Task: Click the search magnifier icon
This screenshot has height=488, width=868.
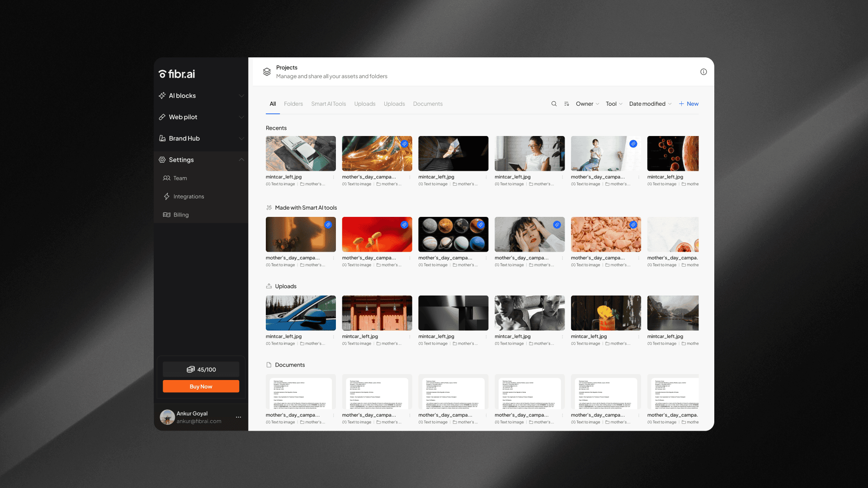Action: point(554,104)
